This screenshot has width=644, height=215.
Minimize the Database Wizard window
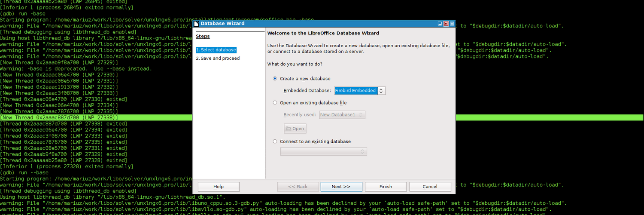(439, 24)
